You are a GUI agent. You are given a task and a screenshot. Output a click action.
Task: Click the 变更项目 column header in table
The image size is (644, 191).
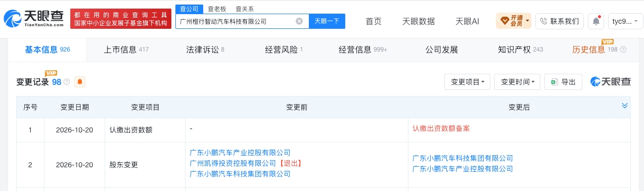coord(146,107)
